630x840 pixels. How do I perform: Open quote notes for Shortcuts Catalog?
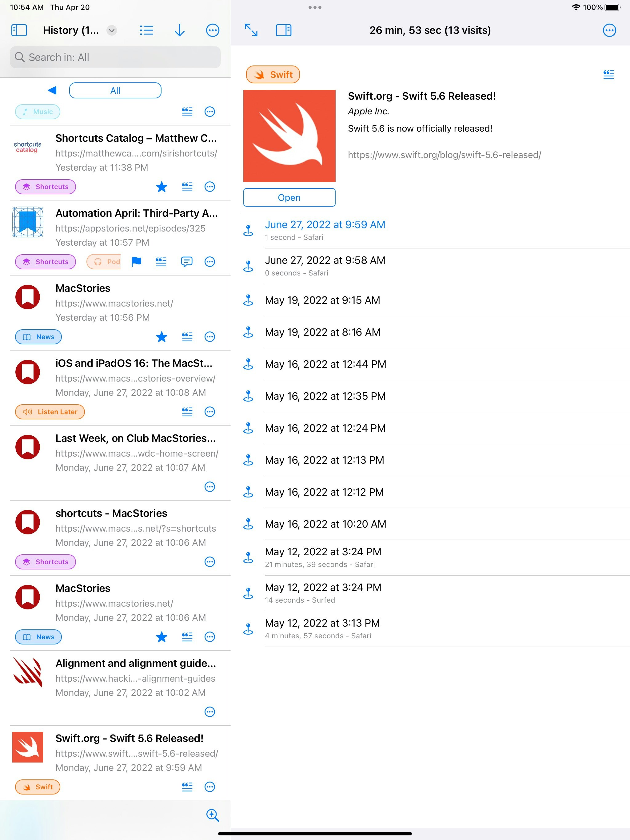pyautogui.click(x=187, y=187)
